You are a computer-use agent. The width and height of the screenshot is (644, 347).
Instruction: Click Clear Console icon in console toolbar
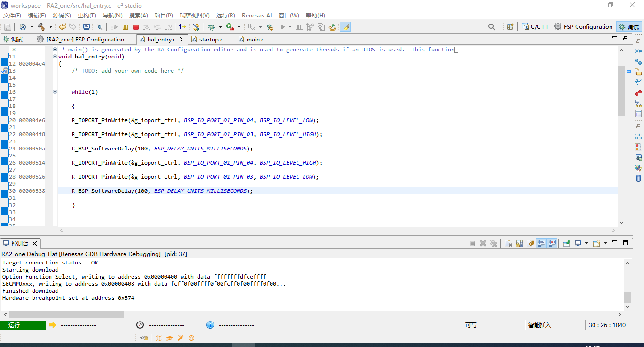[x=508, y=243]
